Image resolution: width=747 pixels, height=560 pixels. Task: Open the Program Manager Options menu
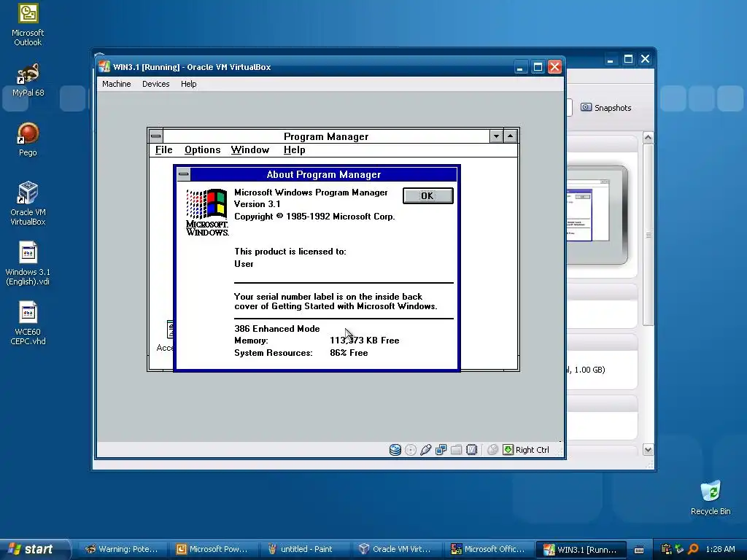[203, 150]
